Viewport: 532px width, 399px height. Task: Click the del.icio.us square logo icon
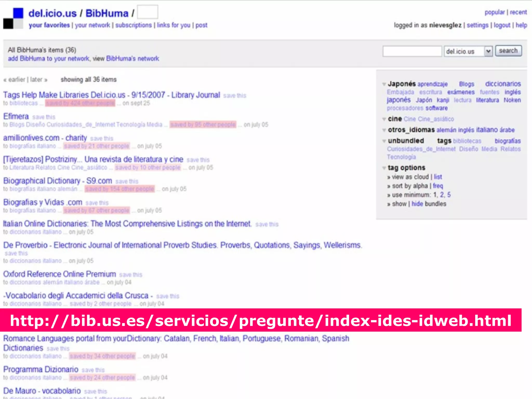point(13,18)
